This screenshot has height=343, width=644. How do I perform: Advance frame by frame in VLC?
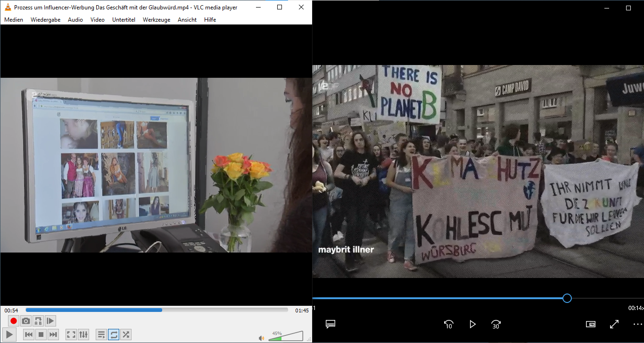pos(50,321)
